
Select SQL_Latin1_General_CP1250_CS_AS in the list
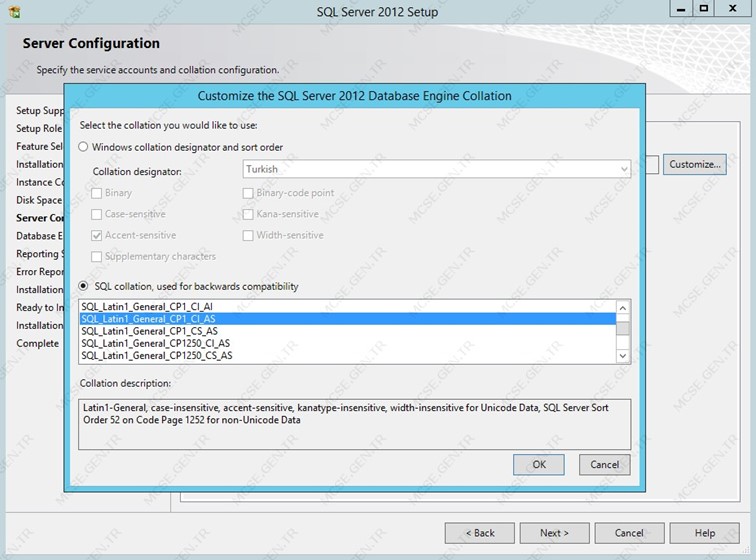point(348,355)
